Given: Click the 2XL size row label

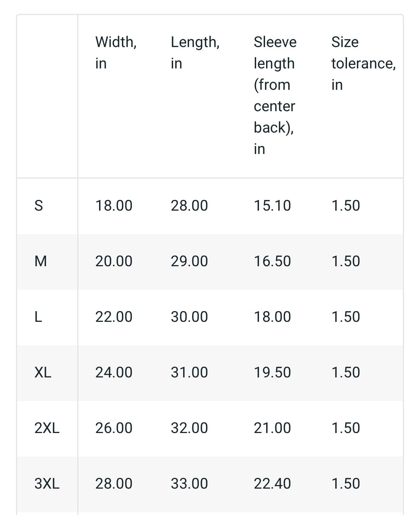Looking at the screenshot, I should (47, 428).
